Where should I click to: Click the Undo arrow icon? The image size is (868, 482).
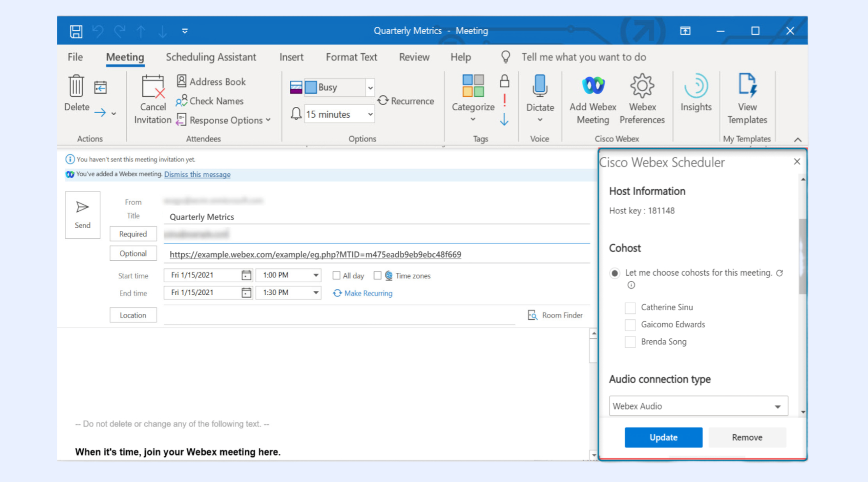(98, 31)
